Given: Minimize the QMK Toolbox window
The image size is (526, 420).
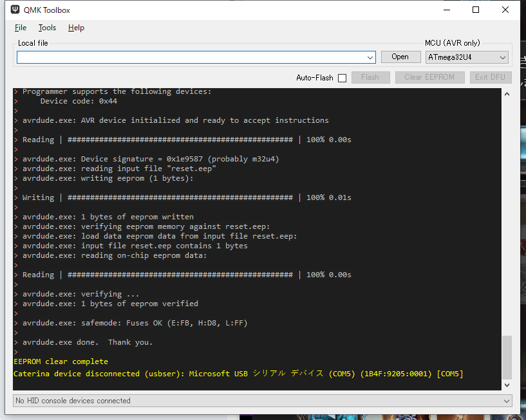Looking at the screenshot, I should pos(447,10).
